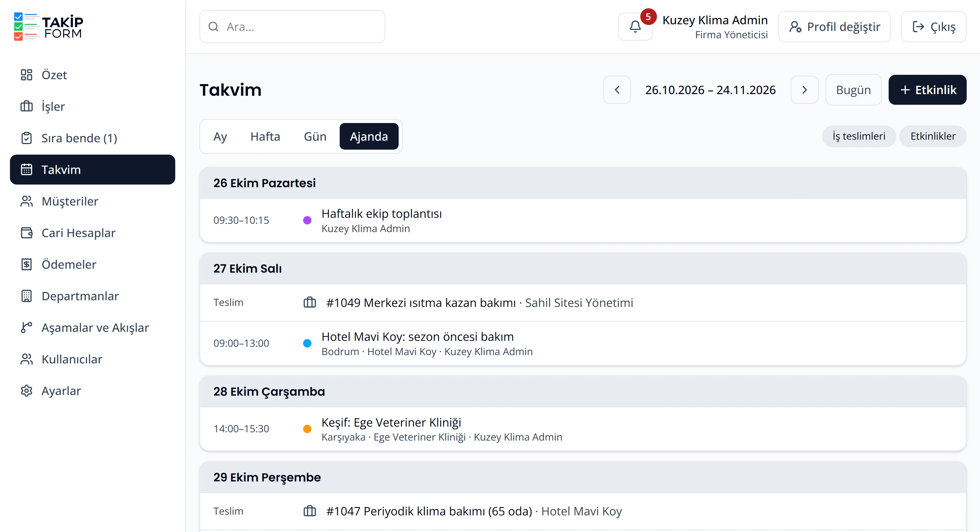This screenshot has width=980, height=532.
Task: Click the Ödemeler receipt icon
Action: pos(26,264)
